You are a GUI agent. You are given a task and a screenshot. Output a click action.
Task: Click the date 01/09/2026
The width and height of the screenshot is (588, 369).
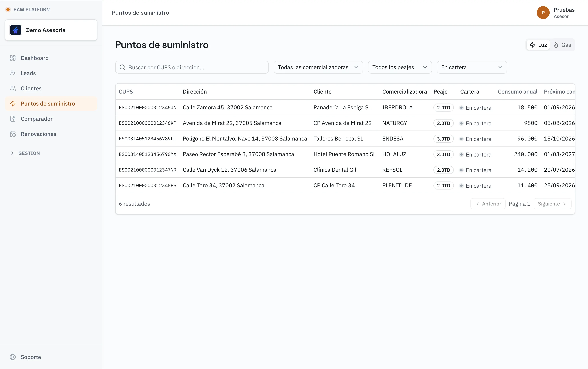(x=559, y=108)
